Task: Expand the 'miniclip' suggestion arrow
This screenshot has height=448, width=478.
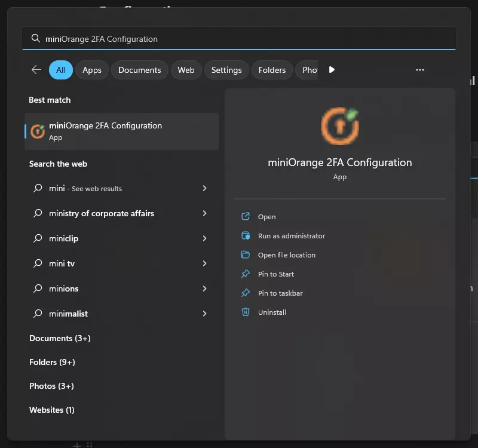Action: 204,238
